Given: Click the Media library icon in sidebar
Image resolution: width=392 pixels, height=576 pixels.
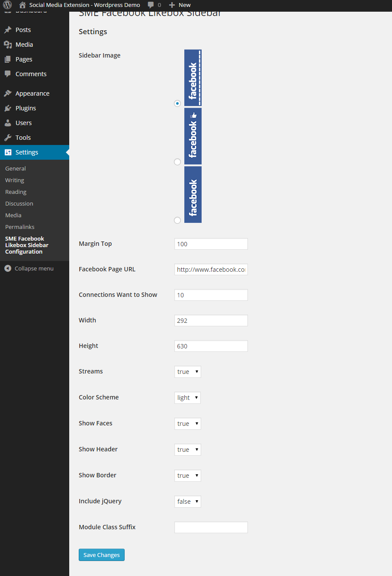Looking at the screenshot, I should tap(8, 45).
